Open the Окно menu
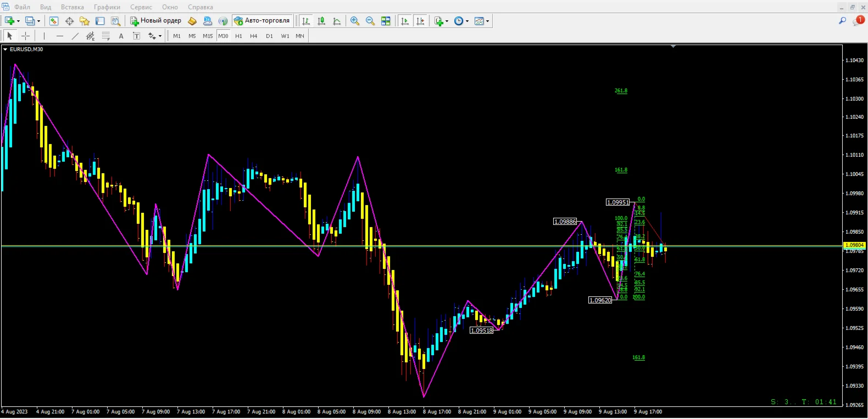Viewport: 868px width, 419px height. tap(170, 7)
